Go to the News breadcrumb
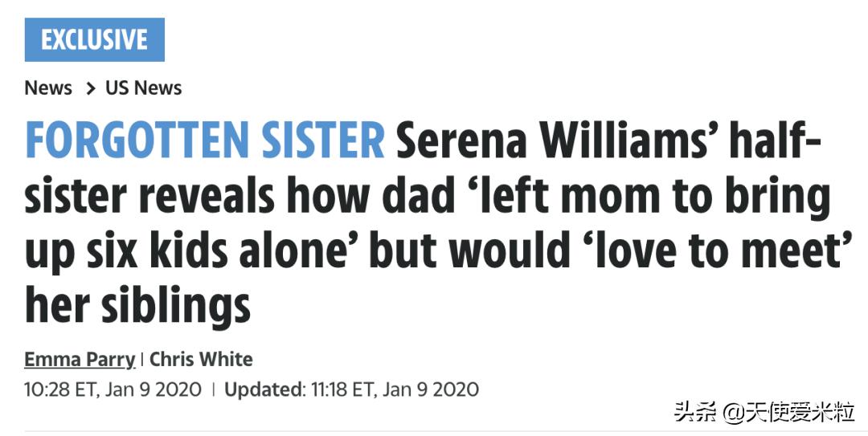This screenshot has width=868, height=436. click(48, 88)
